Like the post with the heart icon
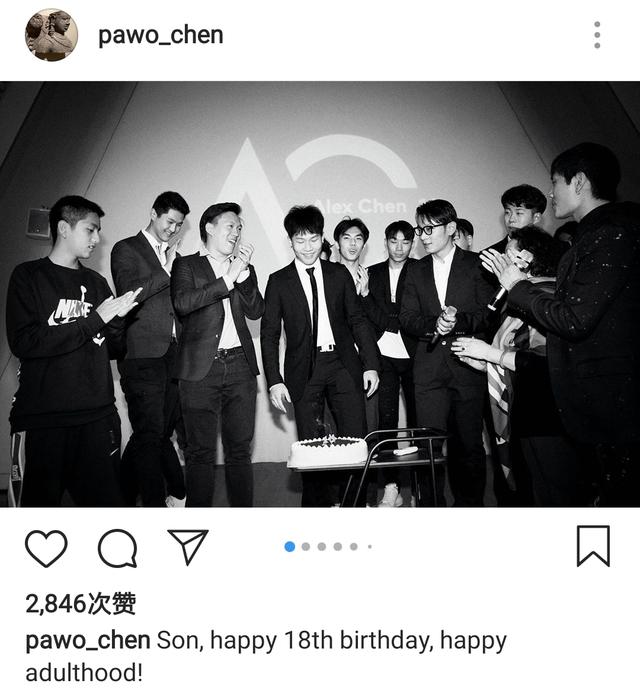 tap(46, 548)
